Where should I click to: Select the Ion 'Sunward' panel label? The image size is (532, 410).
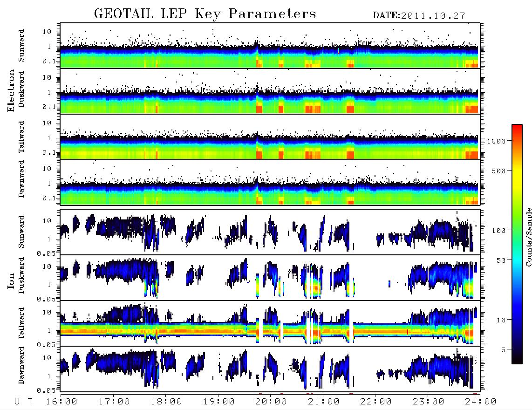(x=21, y=232)
